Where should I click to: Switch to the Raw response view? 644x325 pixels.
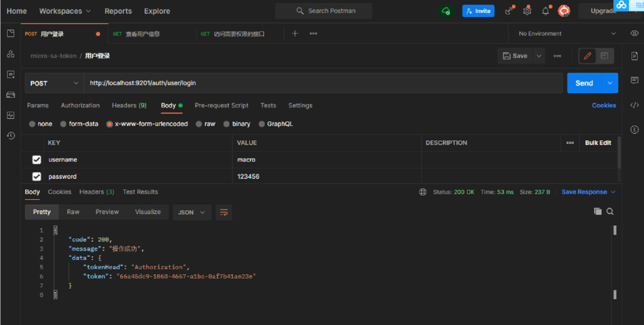click(x=73, y=212)
